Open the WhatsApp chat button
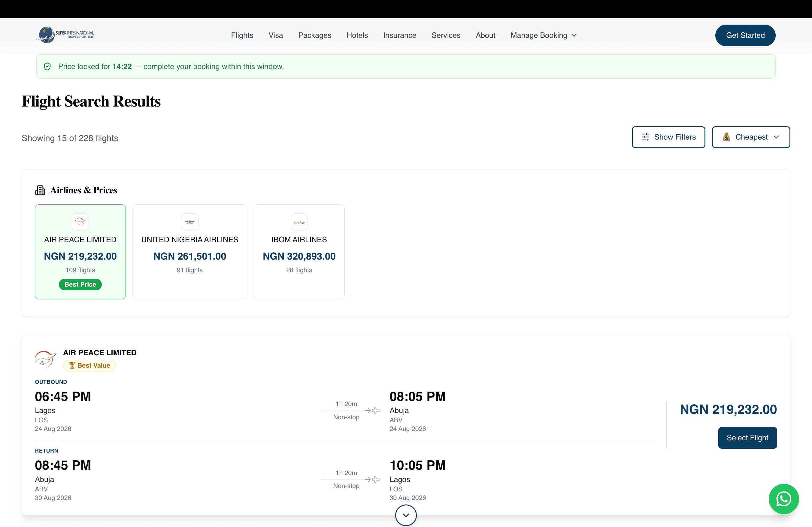The width and height of the screenshot is (812, 527). coord(783,499)
